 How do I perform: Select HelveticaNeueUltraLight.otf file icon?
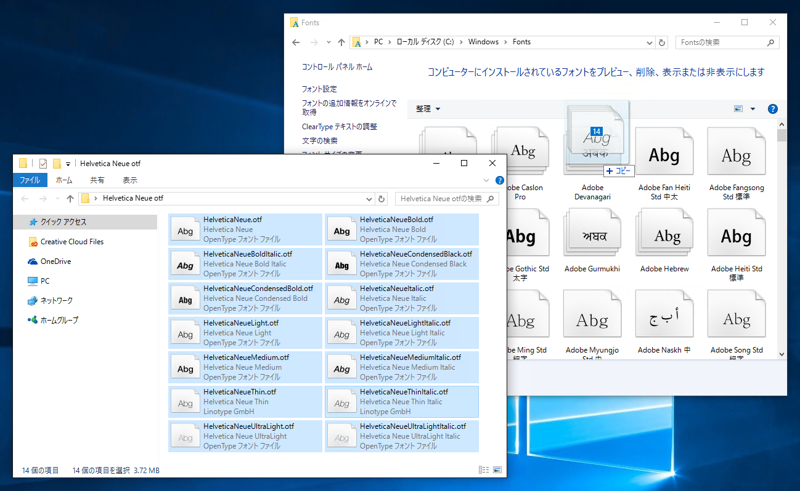point(185,437)
